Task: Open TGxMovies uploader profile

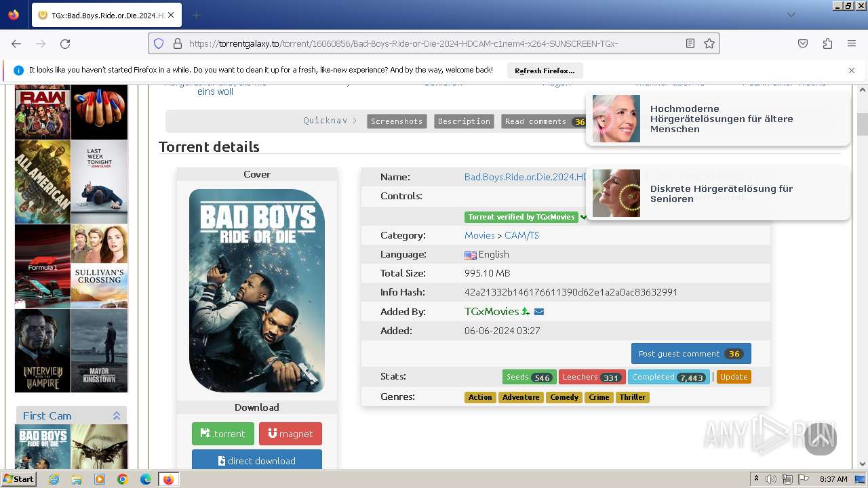Action: point(492,312)
